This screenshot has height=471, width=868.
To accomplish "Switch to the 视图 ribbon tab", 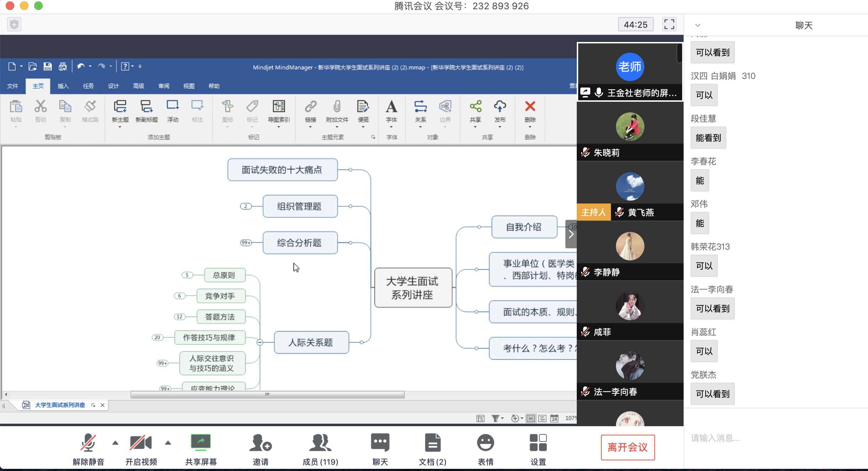I will 189,86.
